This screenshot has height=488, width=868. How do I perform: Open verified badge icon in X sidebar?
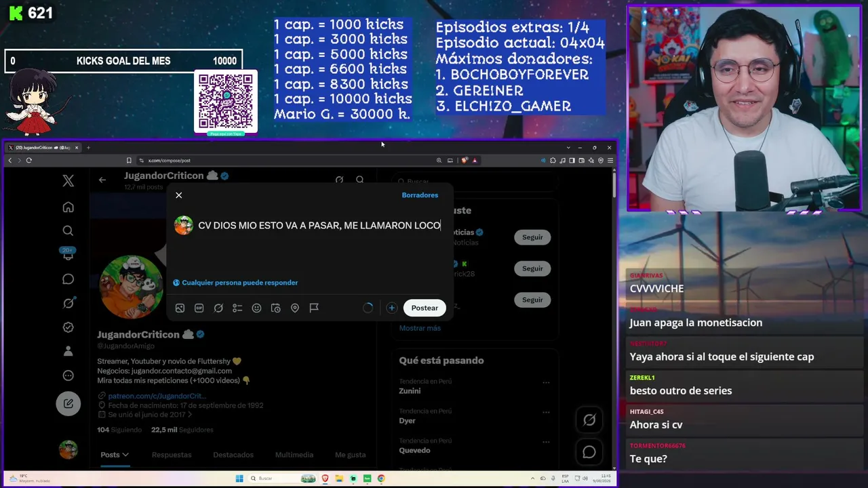(68, 327)
